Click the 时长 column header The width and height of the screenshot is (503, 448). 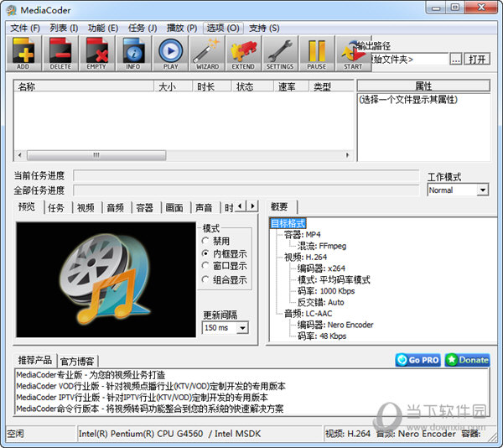(x=212, y=86)
